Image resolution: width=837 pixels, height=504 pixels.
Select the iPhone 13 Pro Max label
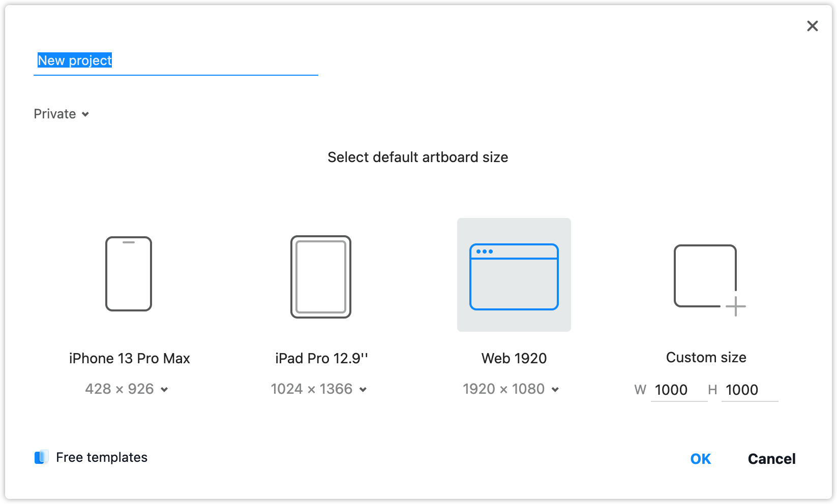[x=130, y=359]
